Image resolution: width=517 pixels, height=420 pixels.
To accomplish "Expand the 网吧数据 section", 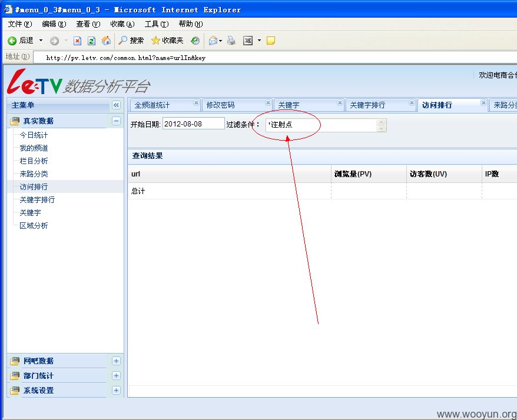I will tap(116, 361).
